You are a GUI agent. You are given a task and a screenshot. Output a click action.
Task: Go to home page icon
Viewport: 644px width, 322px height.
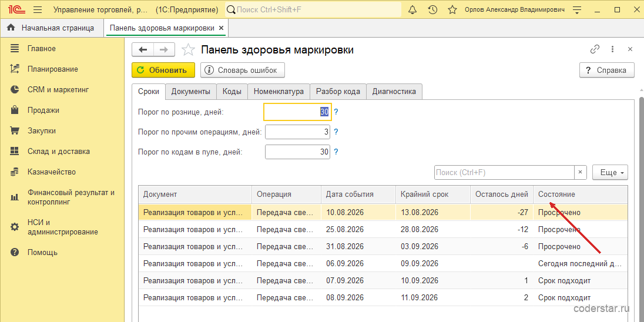pyautogui.click(x=11, y=28)
